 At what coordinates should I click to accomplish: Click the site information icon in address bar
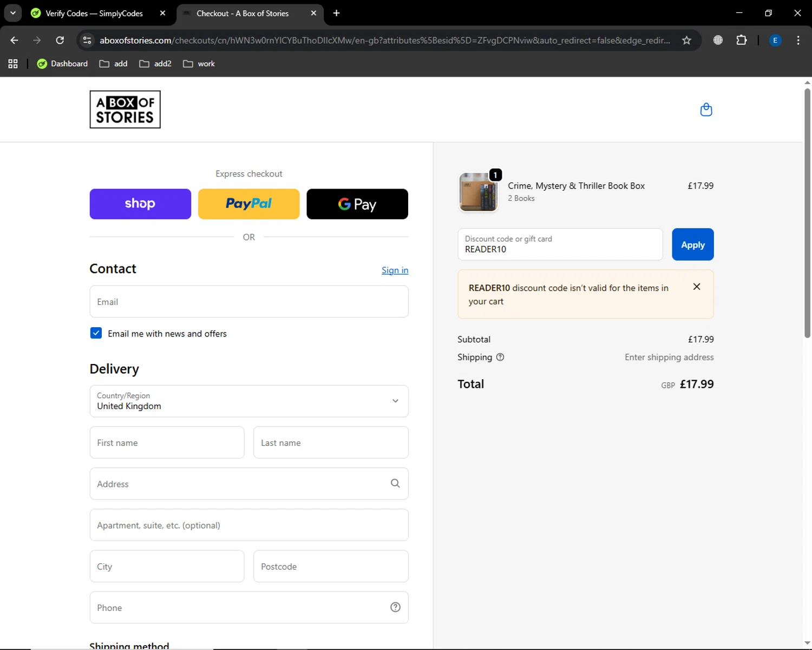(x=87, y=40)
